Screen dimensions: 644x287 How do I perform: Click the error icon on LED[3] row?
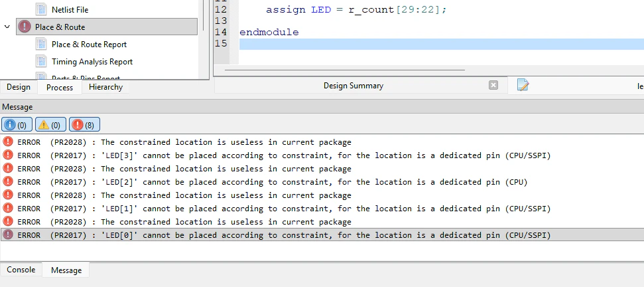(8, 155)
